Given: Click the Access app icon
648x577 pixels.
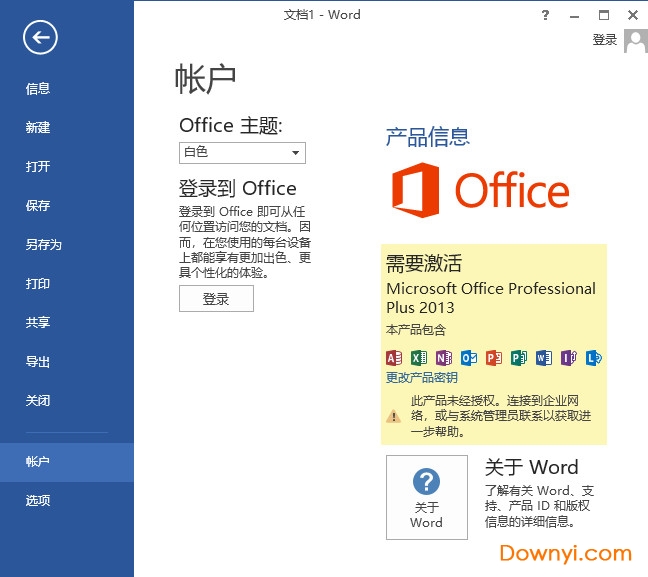Looking at the screenshot, I should pos(393,357).
